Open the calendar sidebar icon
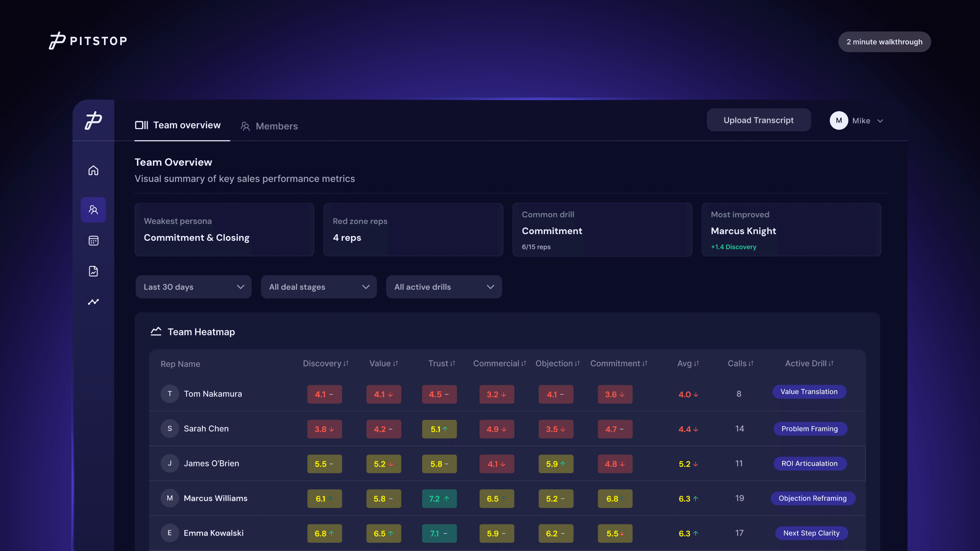This screenshot has width=980, height=551. point(93,241)
